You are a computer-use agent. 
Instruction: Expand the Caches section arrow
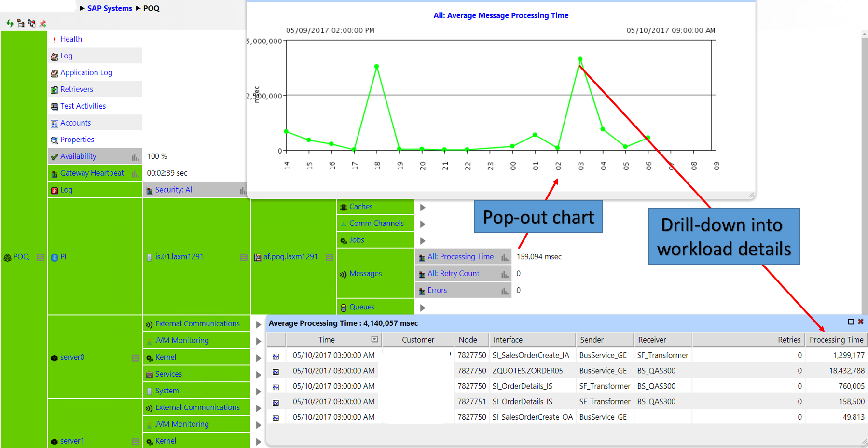coord(422,207)
